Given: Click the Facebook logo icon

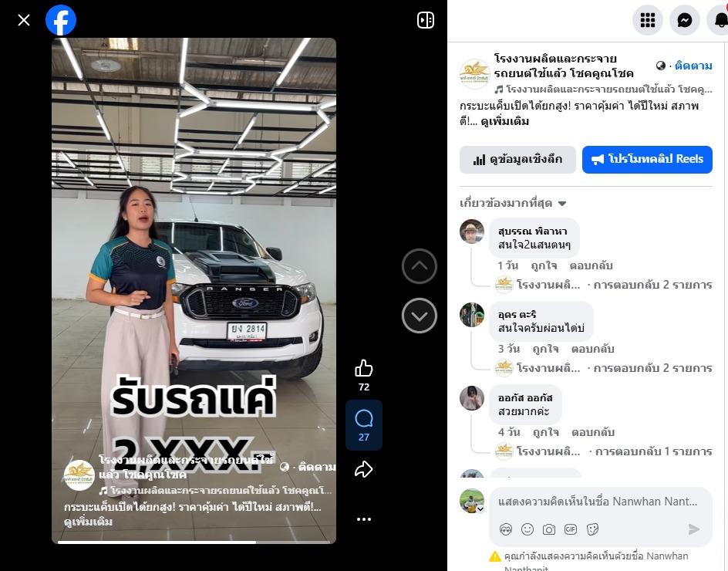Looking at the screenshot, I should [61, 20].
